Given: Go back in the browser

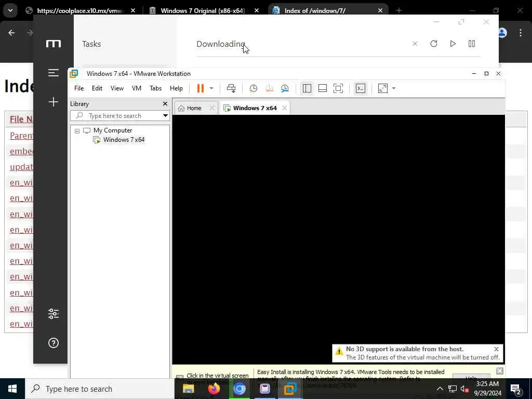Looking at the screenshot, I should point(11,33).
